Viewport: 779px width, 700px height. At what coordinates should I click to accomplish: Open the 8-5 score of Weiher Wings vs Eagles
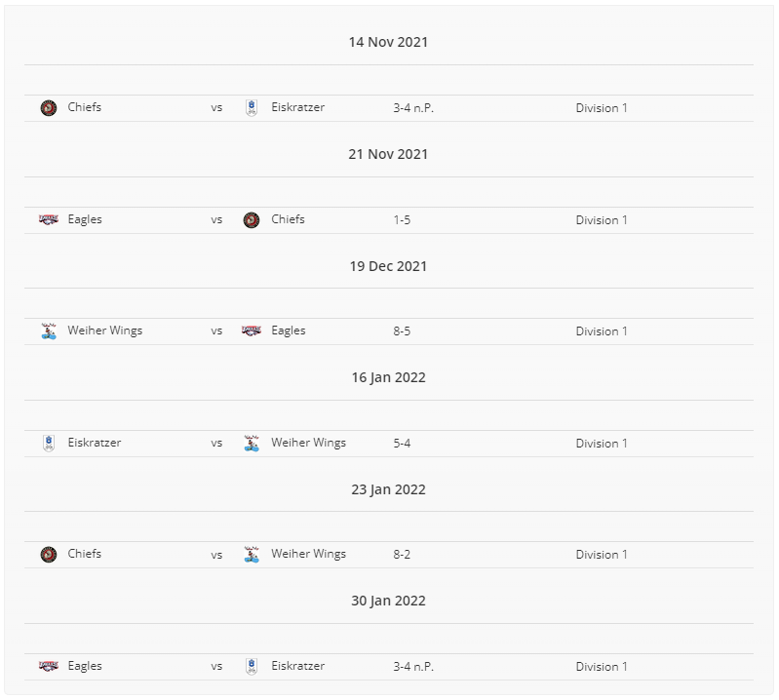(402, 331)
